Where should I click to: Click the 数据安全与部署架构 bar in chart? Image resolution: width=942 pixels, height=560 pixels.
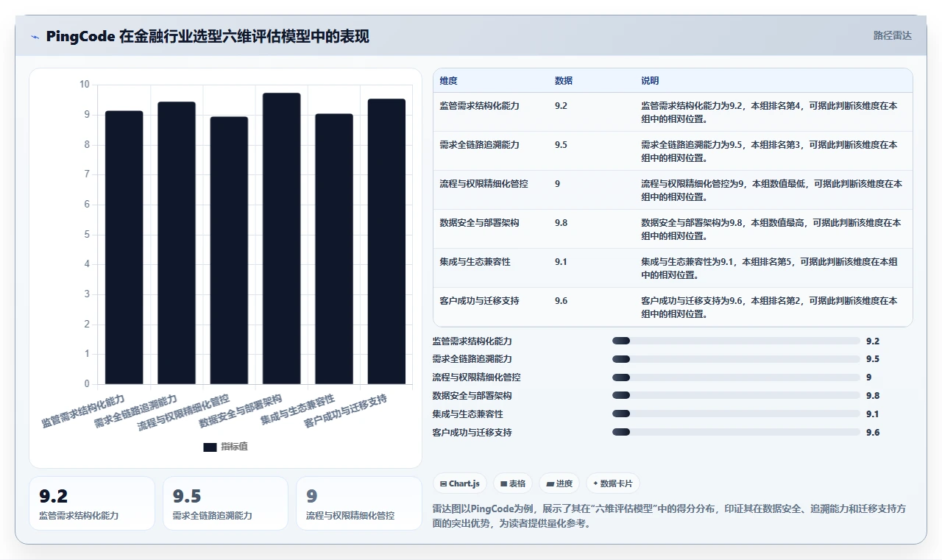(x=282, y=238)
